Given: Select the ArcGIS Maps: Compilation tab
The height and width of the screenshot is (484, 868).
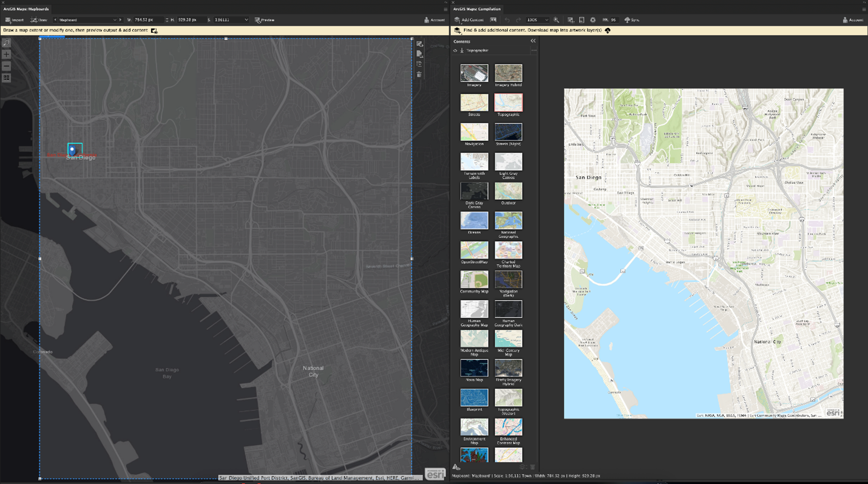Looking at the screenshot, I should [476, 9].
